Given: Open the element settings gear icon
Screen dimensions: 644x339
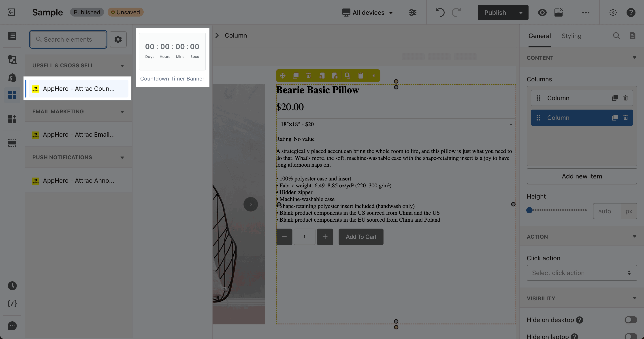Looking at the screenshot, I should [x=118, y=39].
